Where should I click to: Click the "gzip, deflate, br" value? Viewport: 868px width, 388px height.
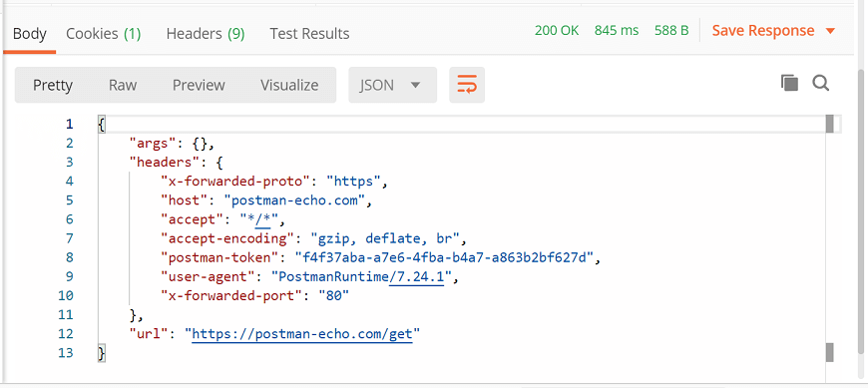pyautogui.click(x=386, y=238)
